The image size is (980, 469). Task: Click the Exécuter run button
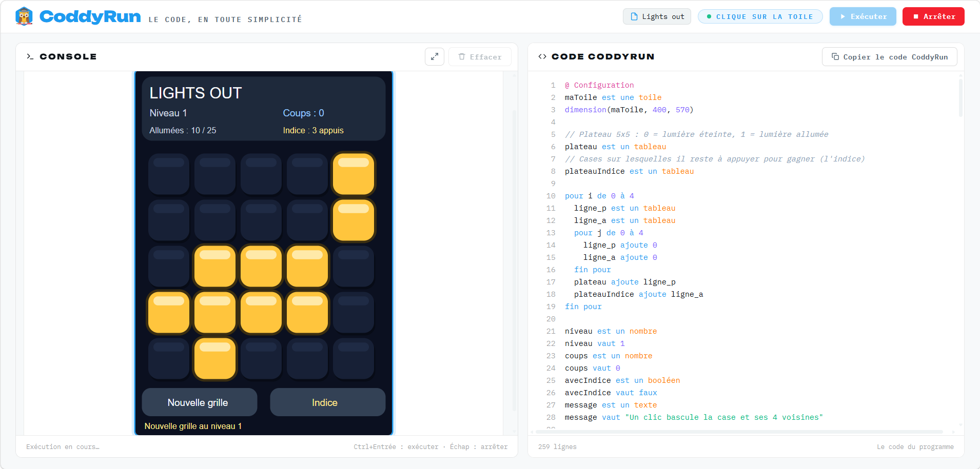tap(863, 16)
